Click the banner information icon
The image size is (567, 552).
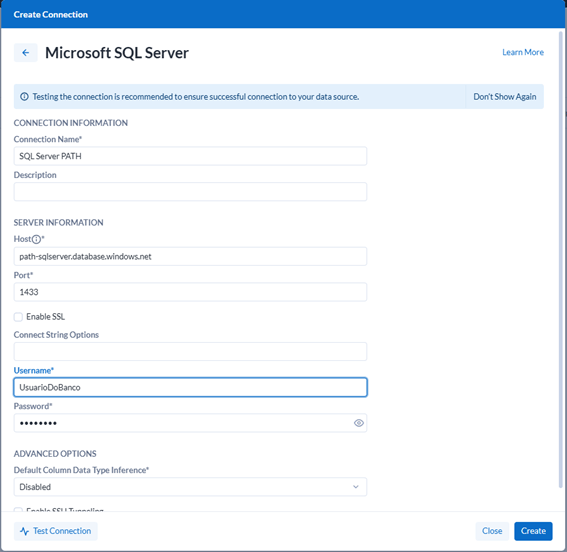pos(24,97)
